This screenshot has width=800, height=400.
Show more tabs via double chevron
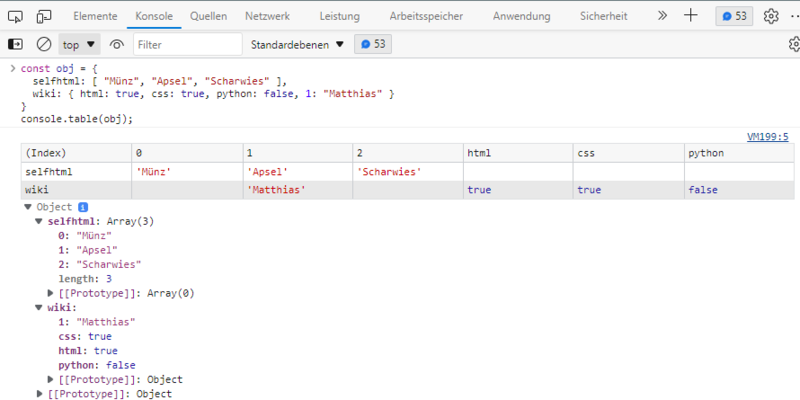(x=662, y=16)
